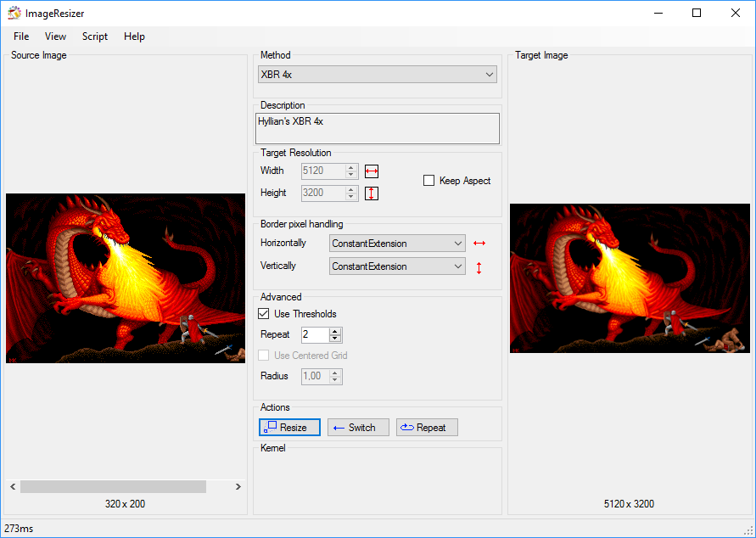Click the Resize action button

(289, 427)
